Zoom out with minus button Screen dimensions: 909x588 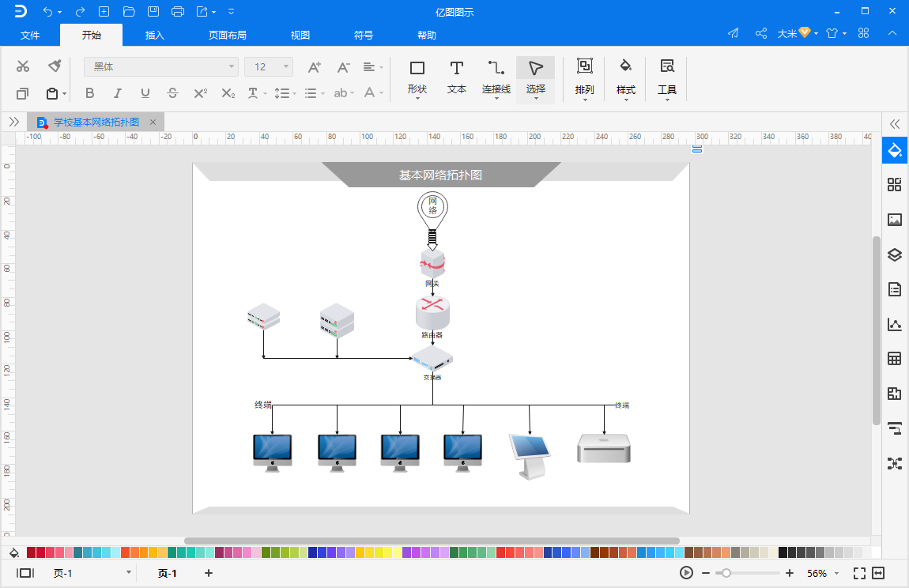[706, 573]
